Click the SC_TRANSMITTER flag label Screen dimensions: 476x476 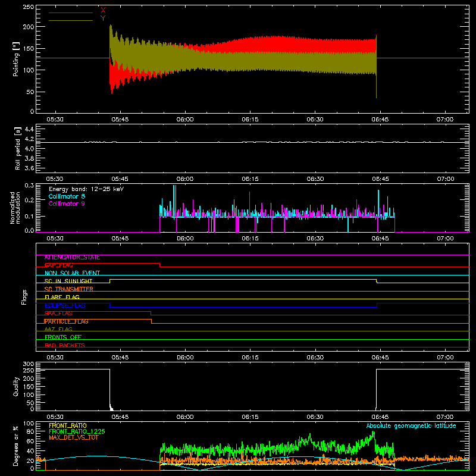pos(69,289)
